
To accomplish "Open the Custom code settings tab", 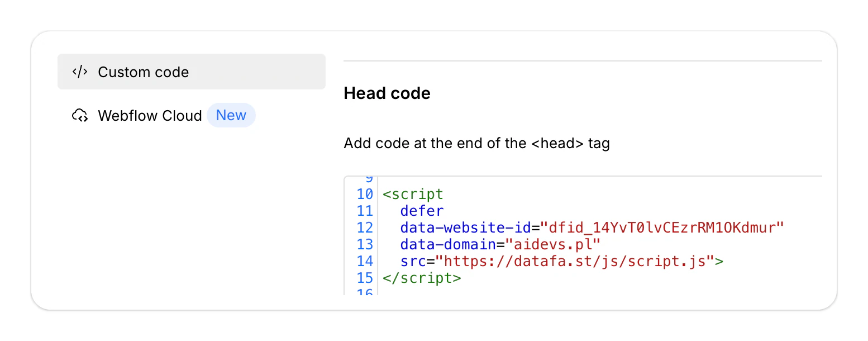I will [192, 72].
